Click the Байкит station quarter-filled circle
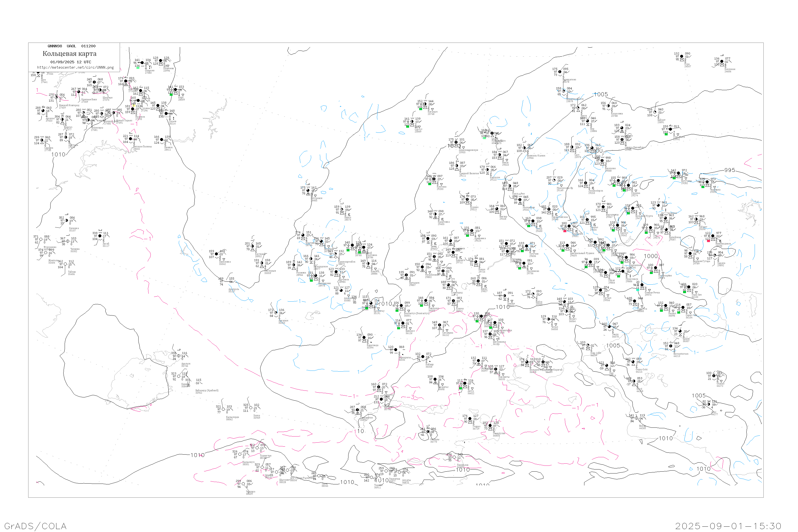Image resolution: width=798 pixels, height=532 pixels. [x=654, y=112]
